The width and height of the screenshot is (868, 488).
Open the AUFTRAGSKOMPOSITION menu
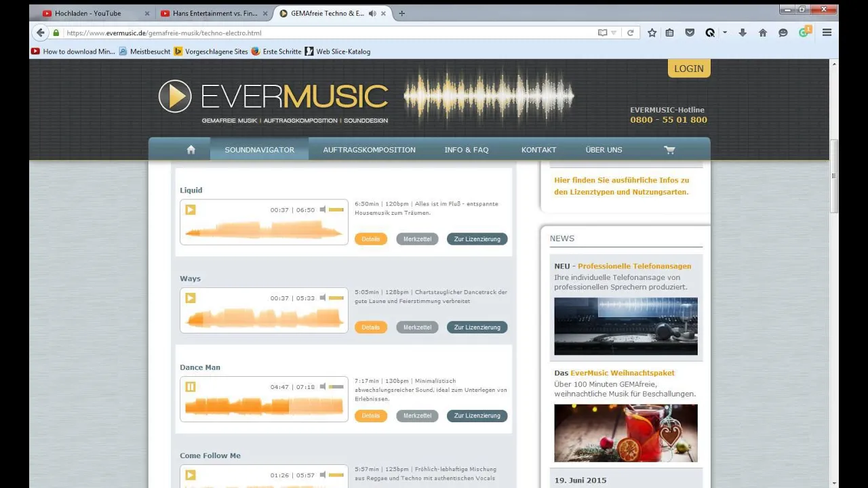click(x=370, y=150)
